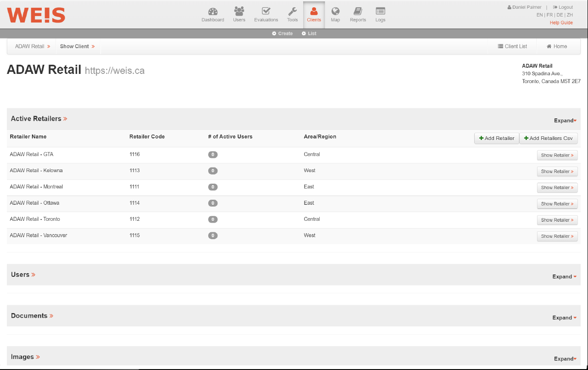Go to Client List in breadcrumb bar
The width and height of the screenshot is (588, 370).
pos(512,46)
